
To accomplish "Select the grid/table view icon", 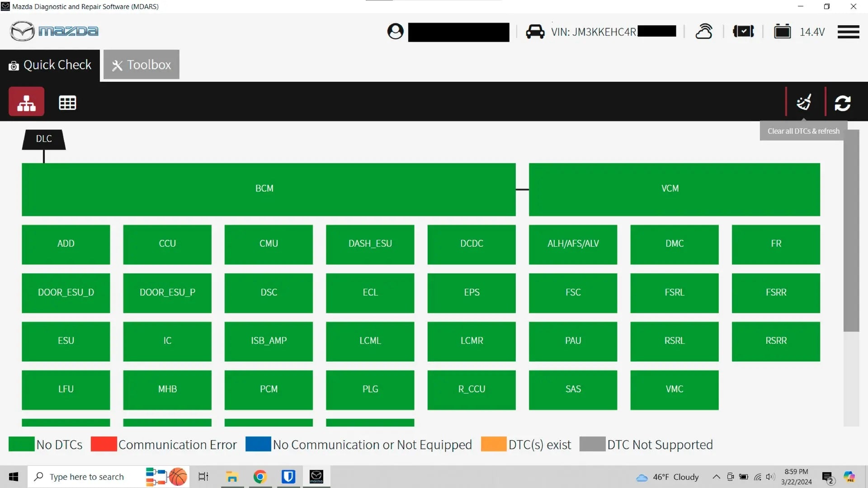I will (x=67, y=103).
